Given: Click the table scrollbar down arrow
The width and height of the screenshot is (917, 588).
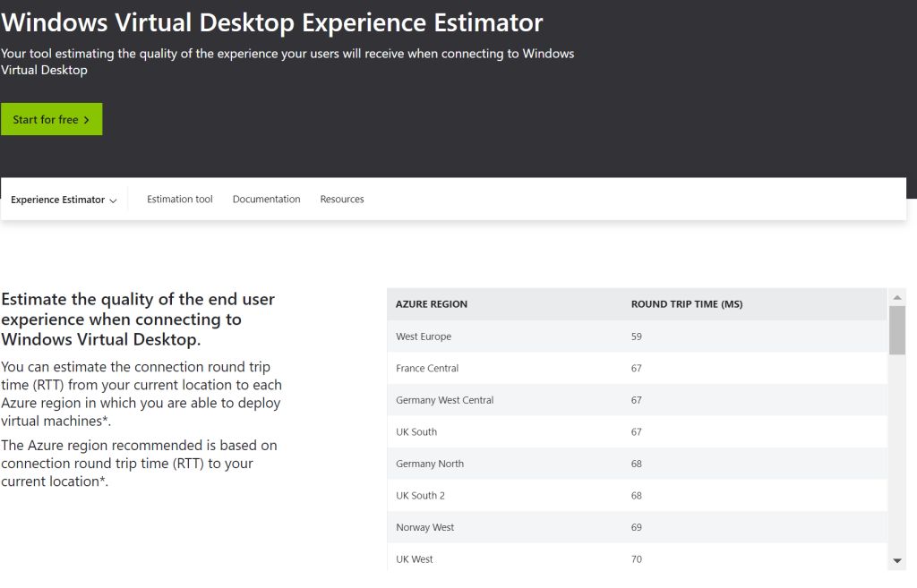Looking at the screenshot, I should [897, 561].
